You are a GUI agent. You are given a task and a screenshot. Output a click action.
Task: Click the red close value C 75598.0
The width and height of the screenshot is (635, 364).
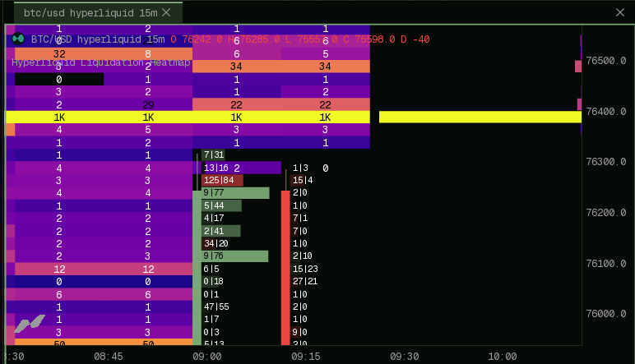(369, 39)
